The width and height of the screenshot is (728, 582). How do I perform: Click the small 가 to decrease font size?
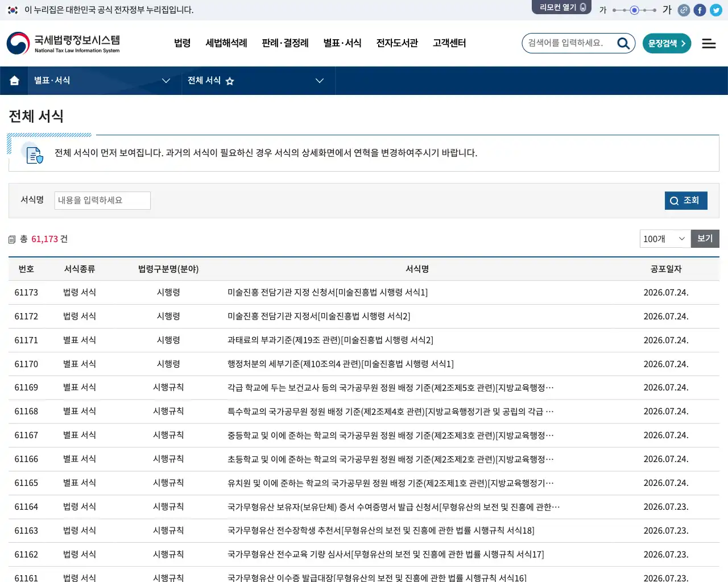pyautogui.click(x=603, y=10)
